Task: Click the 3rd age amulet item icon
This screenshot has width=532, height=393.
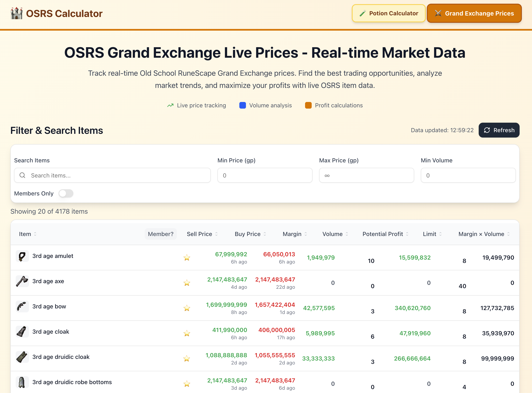Action: click(22, 256)
